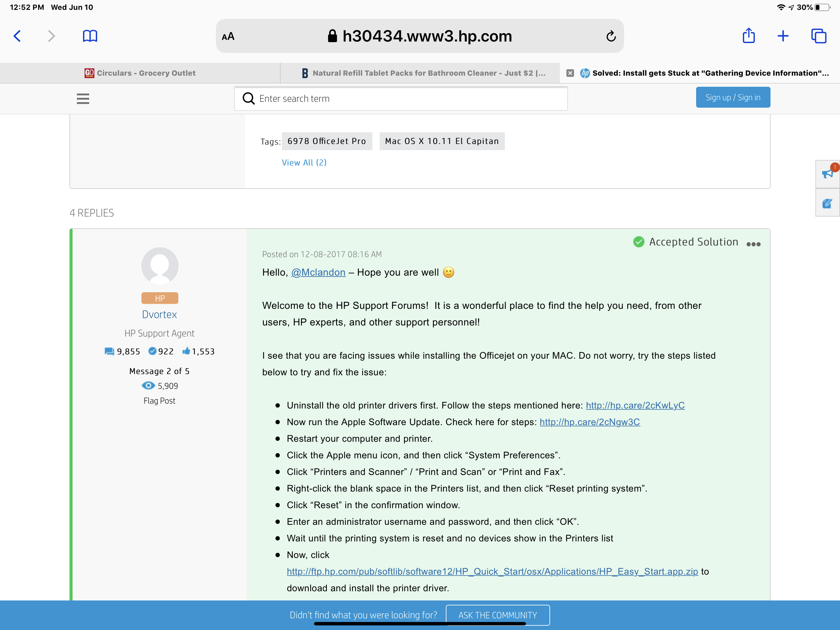
Task: Open the HP_Easy_Start.app.zip download link
Action: (492, 572)
